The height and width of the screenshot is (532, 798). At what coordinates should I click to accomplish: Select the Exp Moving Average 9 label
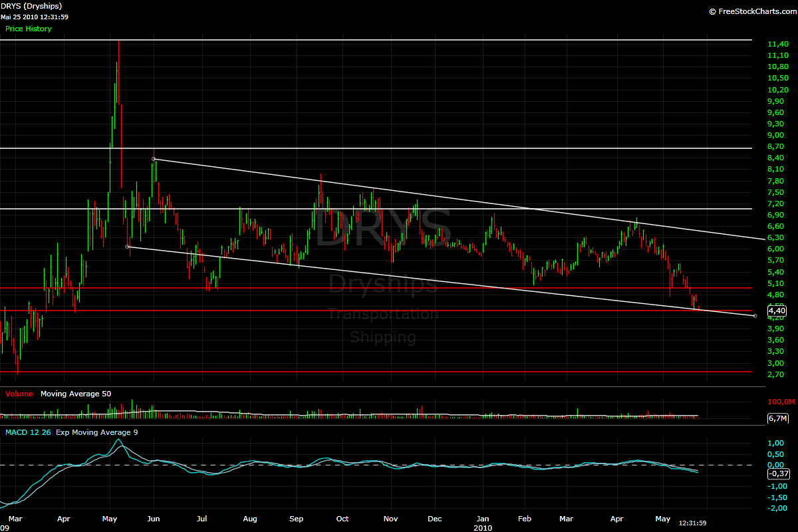click(97, 432)
